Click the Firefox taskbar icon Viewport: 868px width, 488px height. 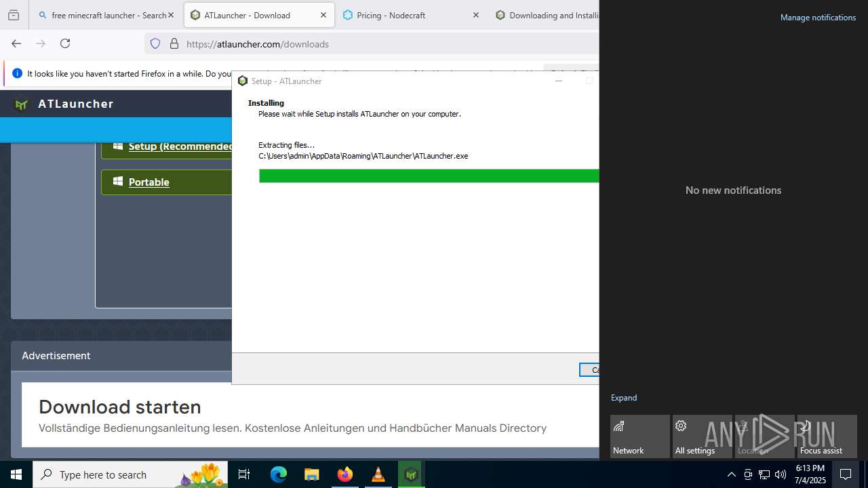tap(344, 474)
